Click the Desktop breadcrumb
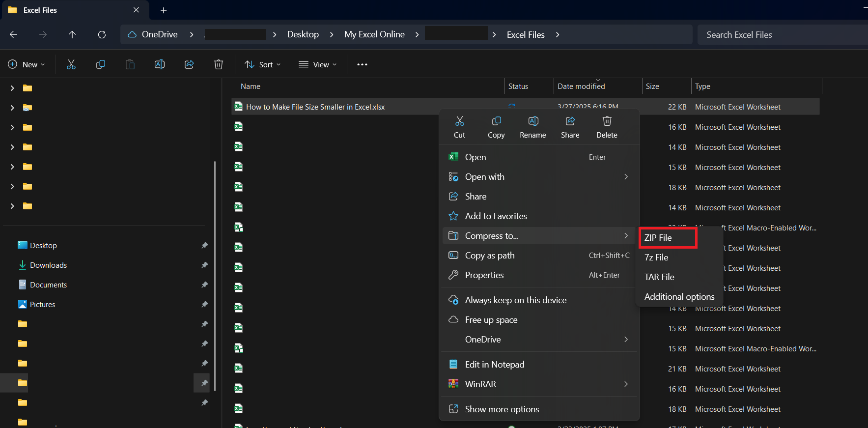Viewport: 868px width, 428px height. (303, 34)
